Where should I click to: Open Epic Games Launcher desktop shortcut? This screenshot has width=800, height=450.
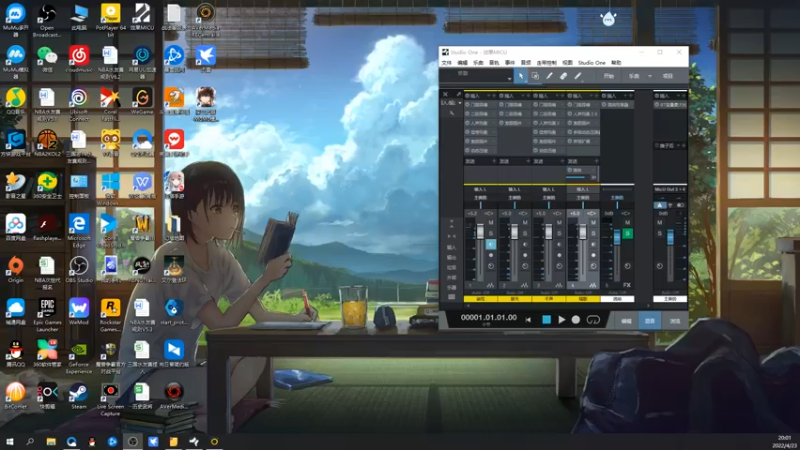click(x=47, y=314)
